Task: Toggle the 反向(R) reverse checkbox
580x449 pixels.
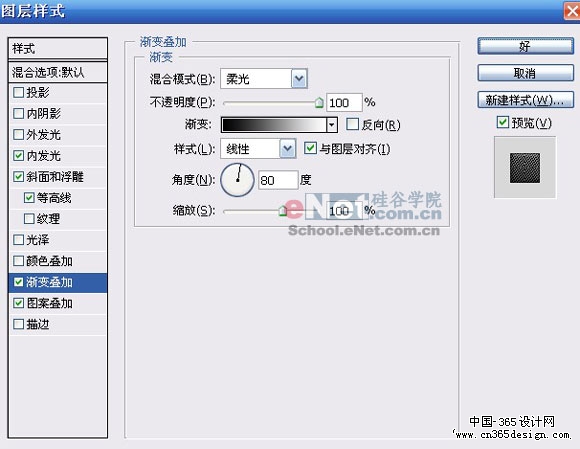Action: [x=353, y=124]
